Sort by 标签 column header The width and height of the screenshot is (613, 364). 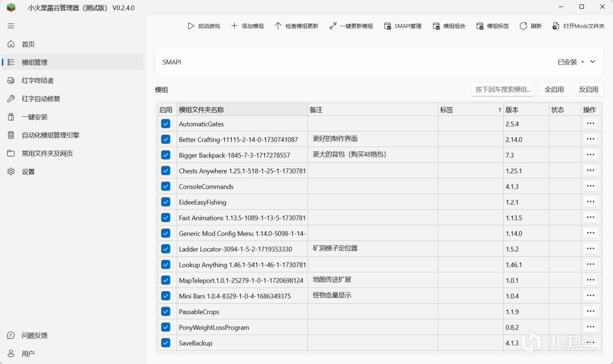[471, 110]
